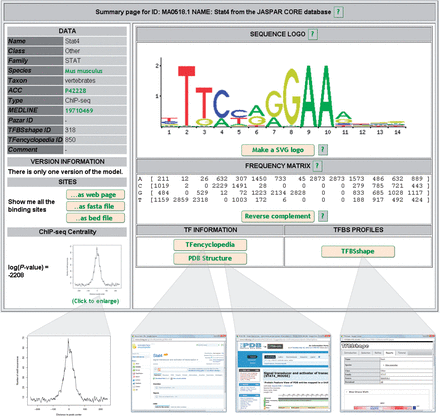Open the TFBSshape profile button
Viewport: 440px width, 416px height.
click(358, 251)
